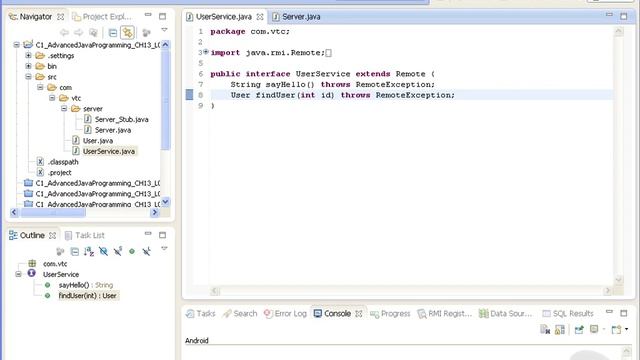
Task: Collapse the server folder
Action: 64,109
